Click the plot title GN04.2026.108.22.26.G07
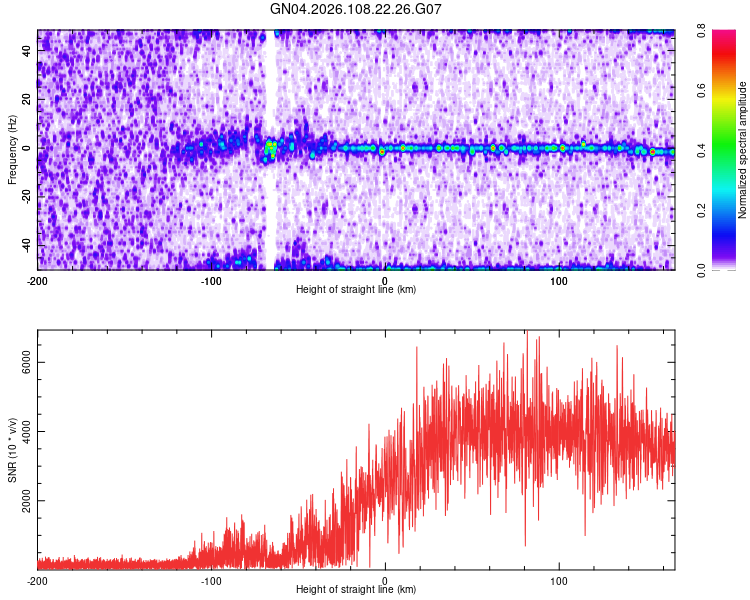The height and width of the screenshot is (600, 750). pos(355,9)
